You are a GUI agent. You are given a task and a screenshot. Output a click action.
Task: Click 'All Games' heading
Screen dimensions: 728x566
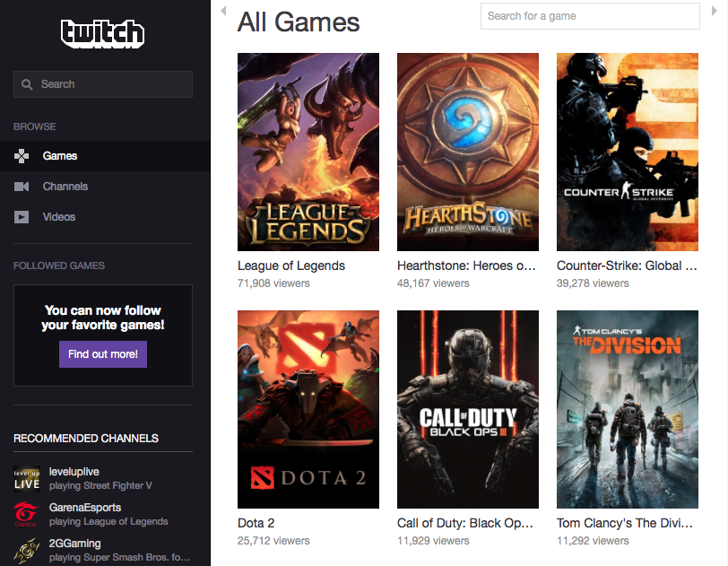coord(299,22)
